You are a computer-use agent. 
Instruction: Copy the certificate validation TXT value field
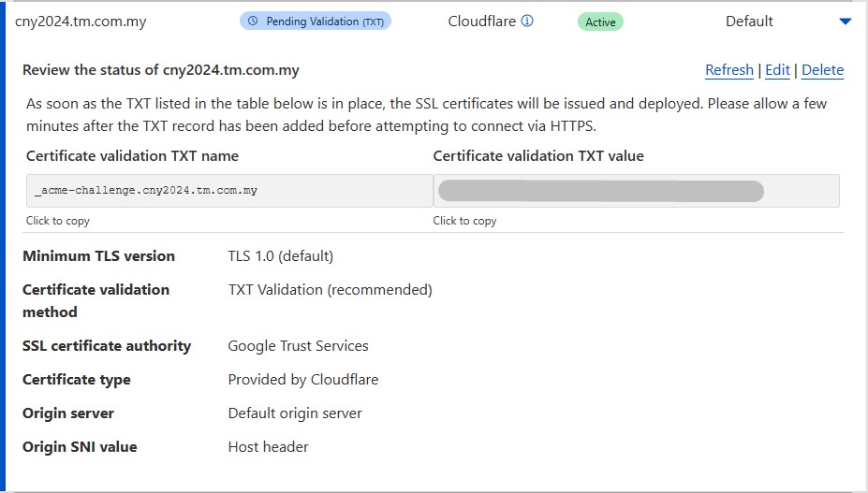pos(635,191)
